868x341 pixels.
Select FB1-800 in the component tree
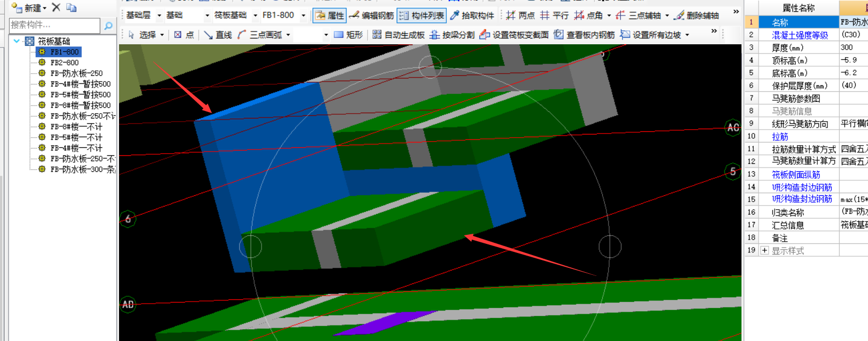click(x=65, y=52)
